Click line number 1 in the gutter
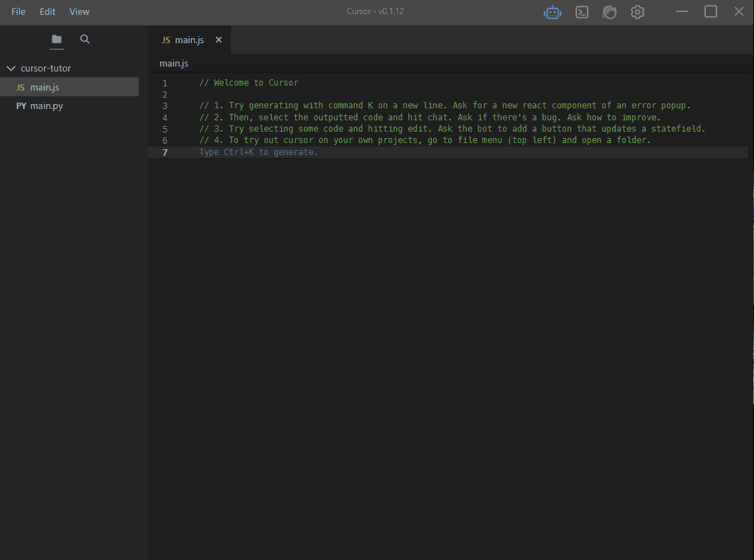Screen dimensions: 754x560 pos(165,83)
